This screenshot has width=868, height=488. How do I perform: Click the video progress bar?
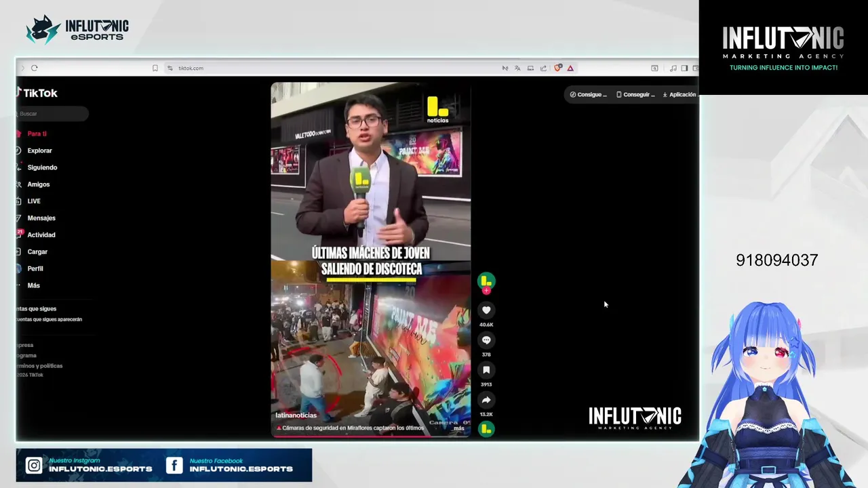coord(370,436)
